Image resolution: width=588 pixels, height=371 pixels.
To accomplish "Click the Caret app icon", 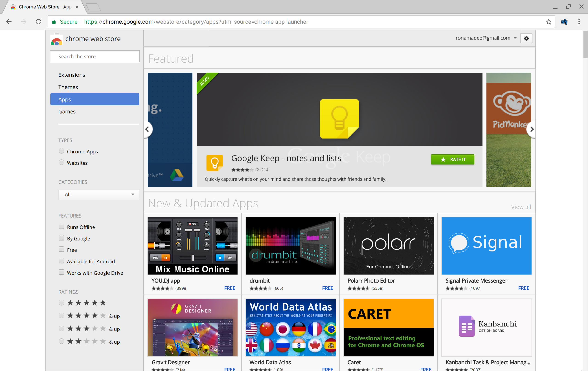I will point(387,326).
